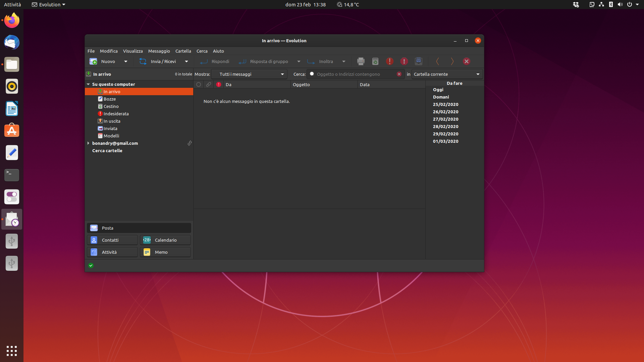The width and height of the screenshot is (644, 362).
Task: Click the Delete message trash icon
Action: [375, 61]
